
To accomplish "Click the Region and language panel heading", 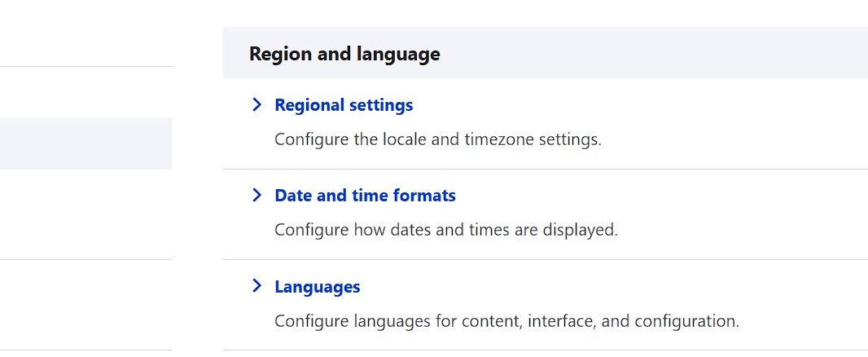I will pos(344,54).
